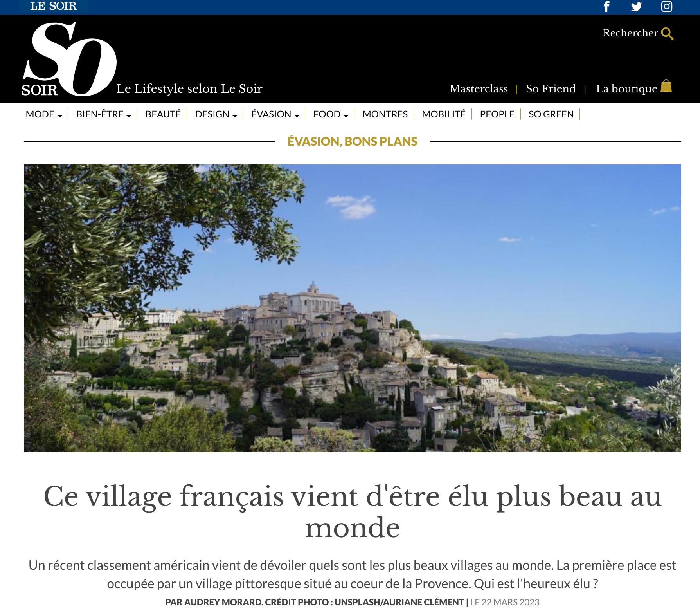Go to the BEAUTÉ section

pos(163,114)
